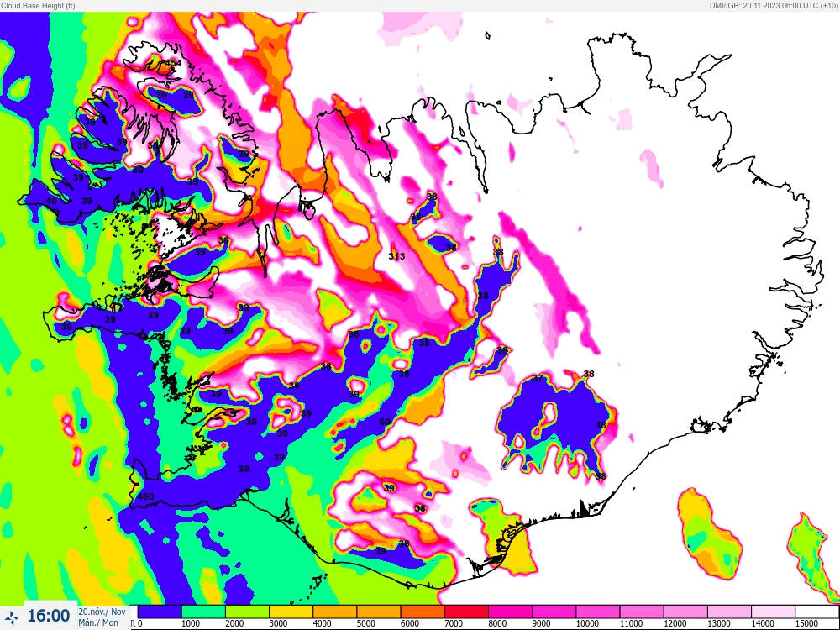This screenshot has width=840, height=630.
Task: Click the 468 value on the map
Action: tap(145, 496)
